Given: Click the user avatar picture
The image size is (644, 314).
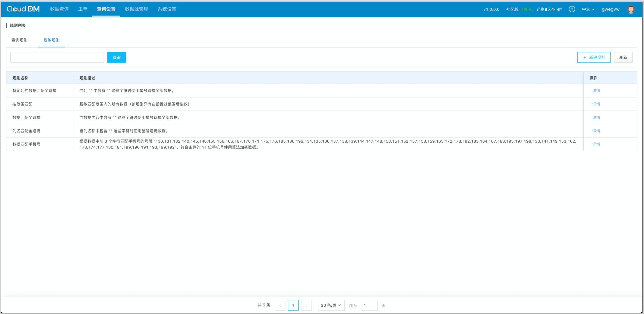Looking at the screenshot, I should click(x=631, y=9).
